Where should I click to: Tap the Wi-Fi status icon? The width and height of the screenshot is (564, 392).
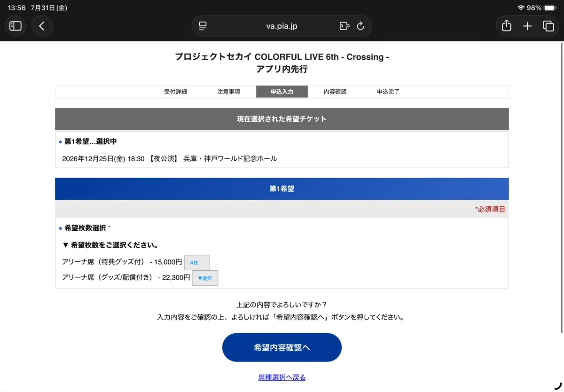pos(521,8)
